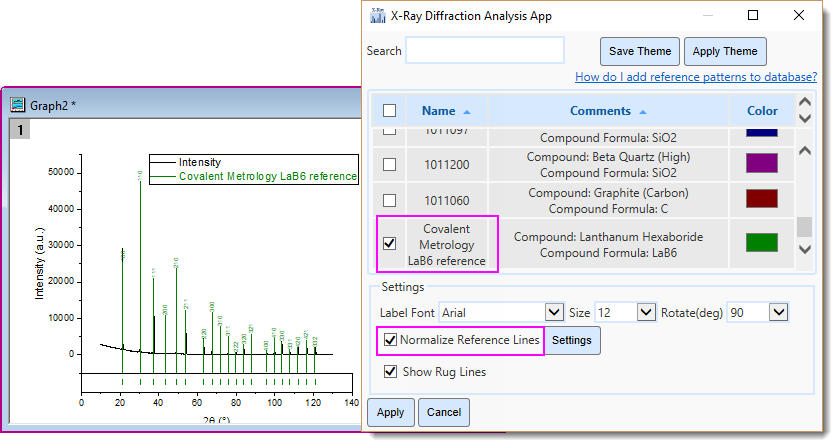
Task: Click the outer scroll down chevron by header
Action: (x=804, y=118)
